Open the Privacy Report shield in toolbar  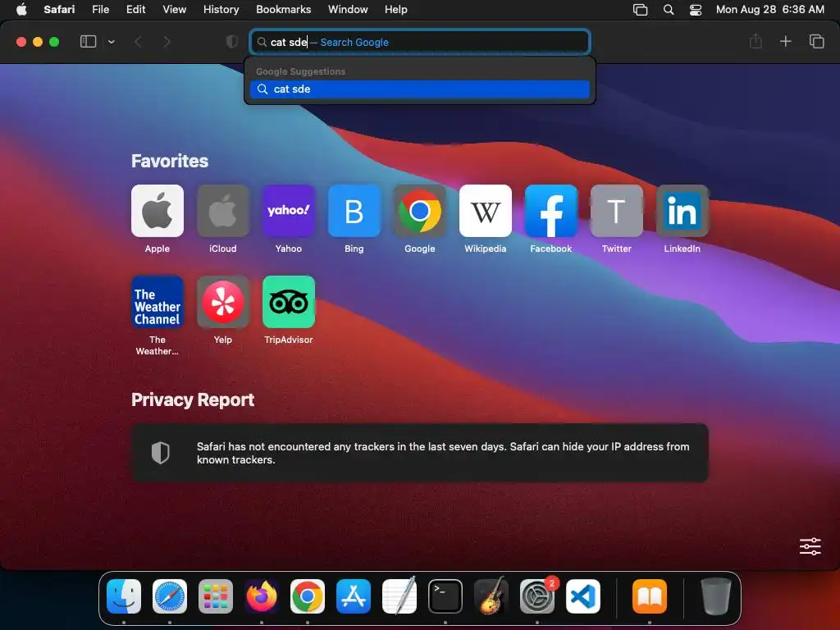232,42
